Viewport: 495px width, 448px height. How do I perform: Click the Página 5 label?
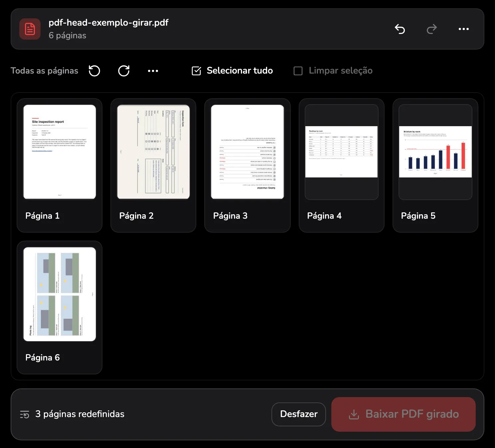pos(418,216)
